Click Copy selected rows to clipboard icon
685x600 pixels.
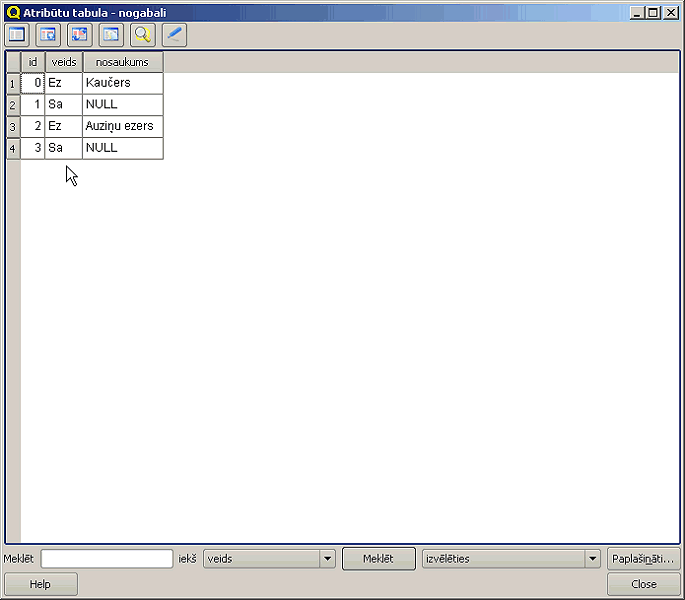[x=111, y=35]
